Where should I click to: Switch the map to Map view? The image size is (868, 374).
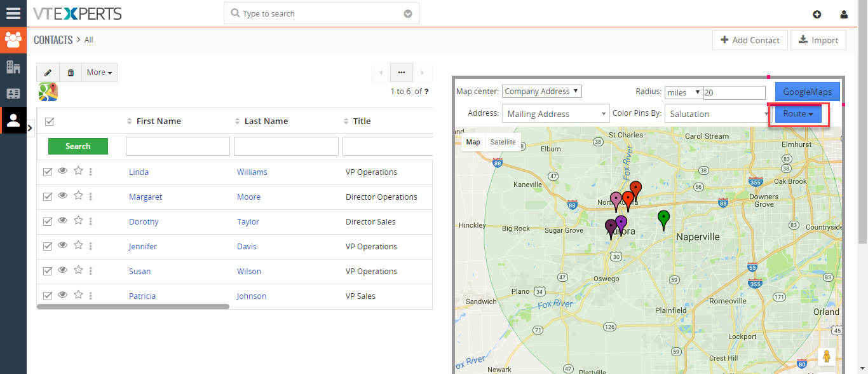pyautogui.click(x=473, y=142)
